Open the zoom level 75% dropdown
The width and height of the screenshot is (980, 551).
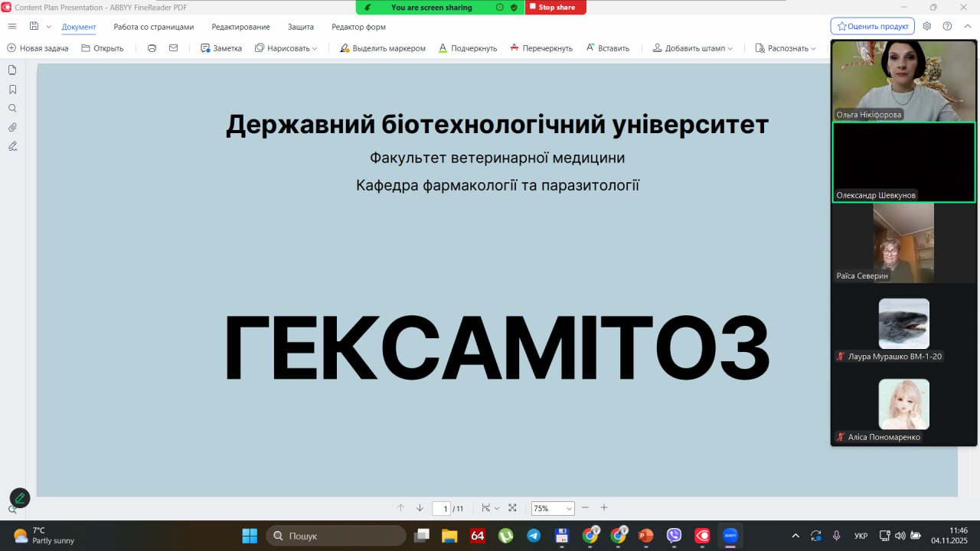tap(553, 508)
